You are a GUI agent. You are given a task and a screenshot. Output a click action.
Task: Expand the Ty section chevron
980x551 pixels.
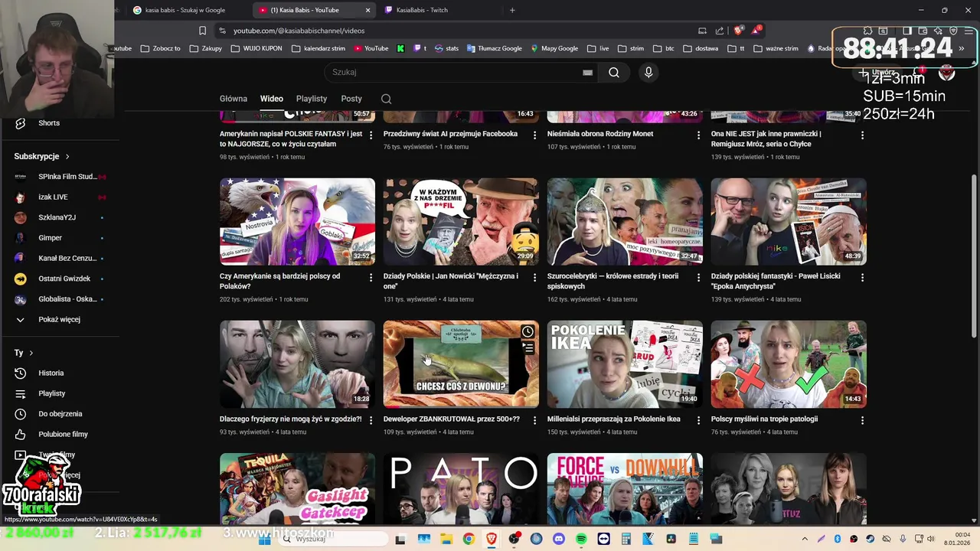31,353
